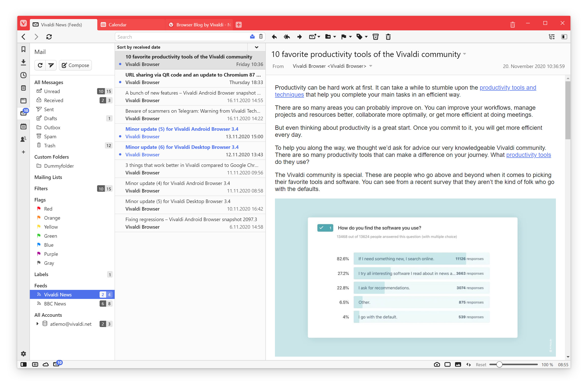The image size is (588, 384).
Task: Toggle the Spam folder visibility
Action: (x=50, y=136)
